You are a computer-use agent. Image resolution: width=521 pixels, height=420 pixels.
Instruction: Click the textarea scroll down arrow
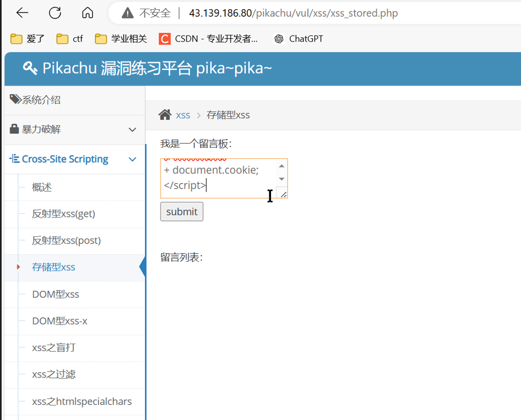[x=281, y=179]
